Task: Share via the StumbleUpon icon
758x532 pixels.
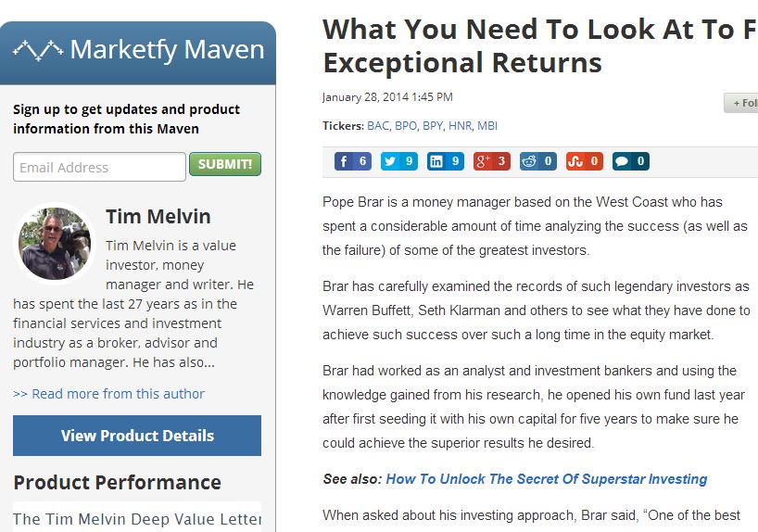Action: pyautogui.click(x=584, y=161)
